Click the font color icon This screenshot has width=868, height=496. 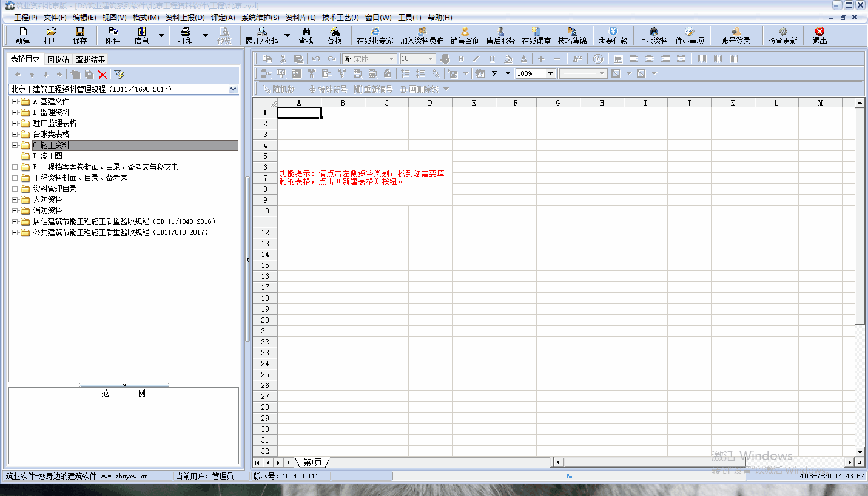click(x=523, y=59)
